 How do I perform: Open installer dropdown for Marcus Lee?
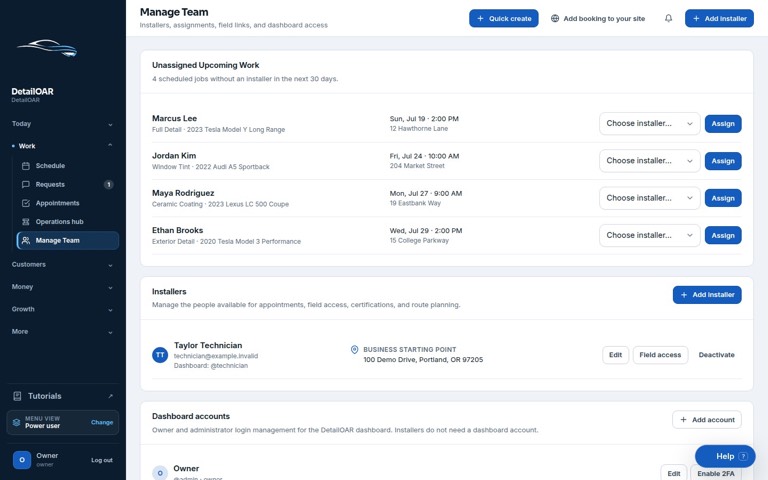(x=649, y=123)
